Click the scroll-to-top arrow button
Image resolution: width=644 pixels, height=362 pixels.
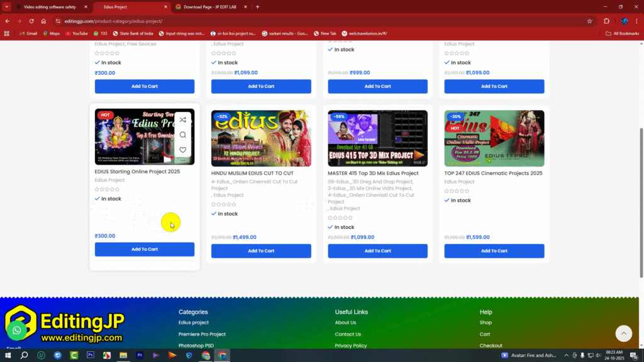[623, 333]
